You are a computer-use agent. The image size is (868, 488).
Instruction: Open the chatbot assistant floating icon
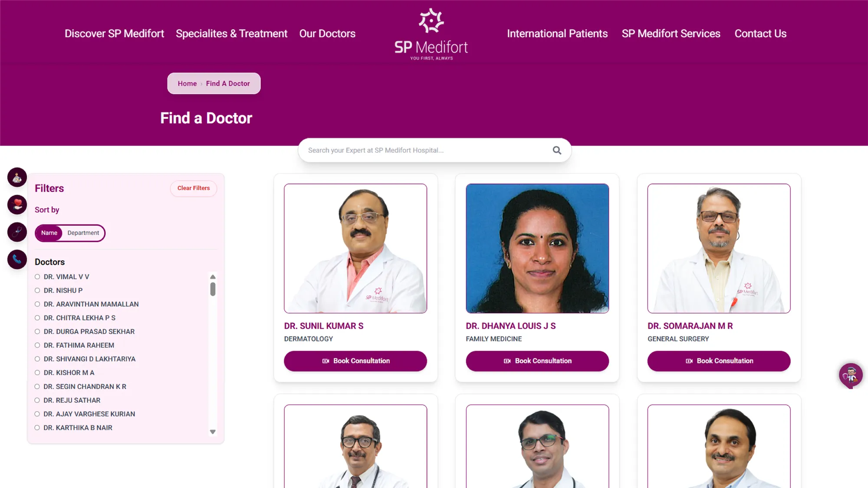click(x=851, y=375)
